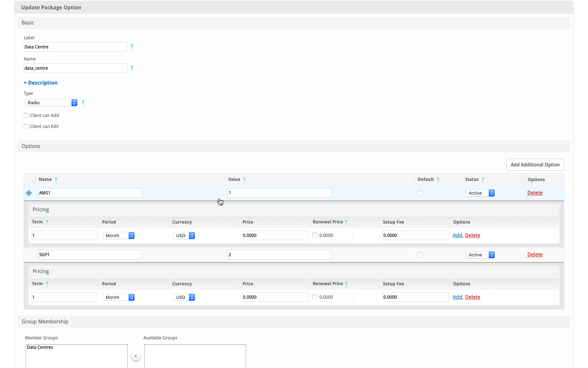This screenshot has width=588, height=368.
Task: Click the help icon beside the data_centre Name field
Action: 132,68
